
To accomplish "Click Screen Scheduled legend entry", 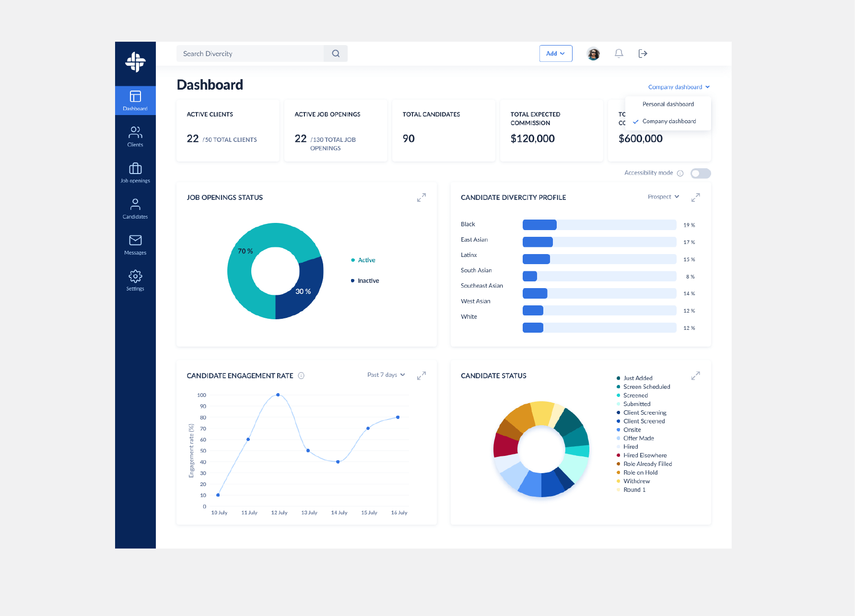I will coord(644,387).
